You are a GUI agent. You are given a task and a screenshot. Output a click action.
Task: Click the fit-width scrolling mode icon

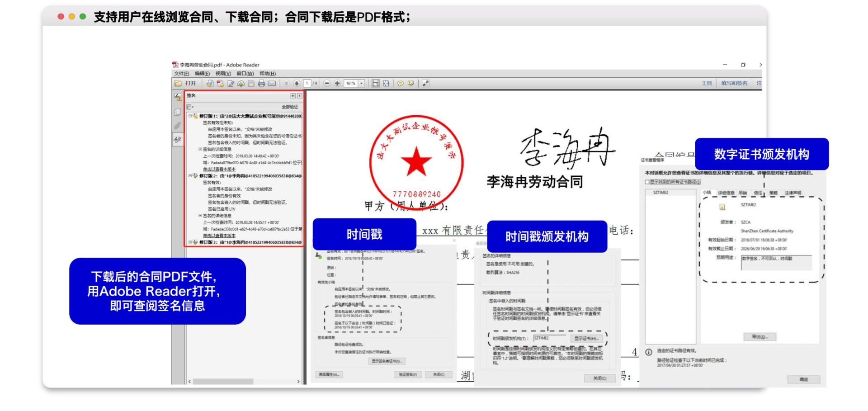pos(375,83)
